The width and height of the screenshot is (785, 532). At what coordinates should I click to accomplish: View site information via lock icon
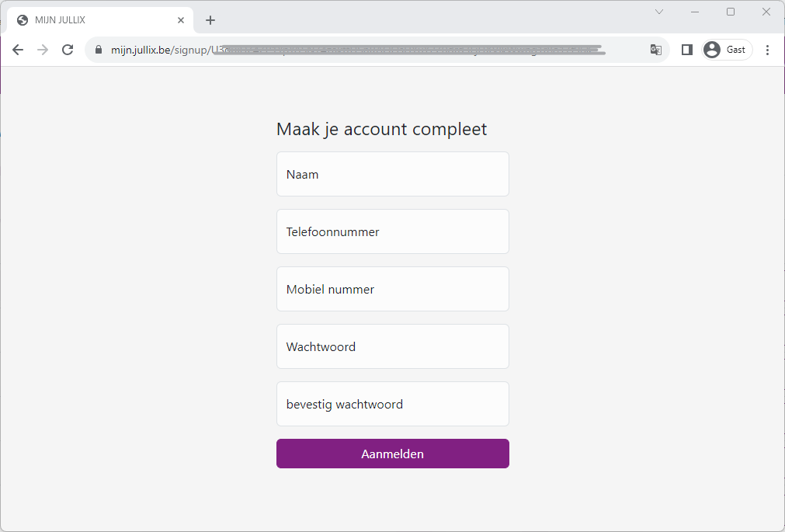coord(98,50)
